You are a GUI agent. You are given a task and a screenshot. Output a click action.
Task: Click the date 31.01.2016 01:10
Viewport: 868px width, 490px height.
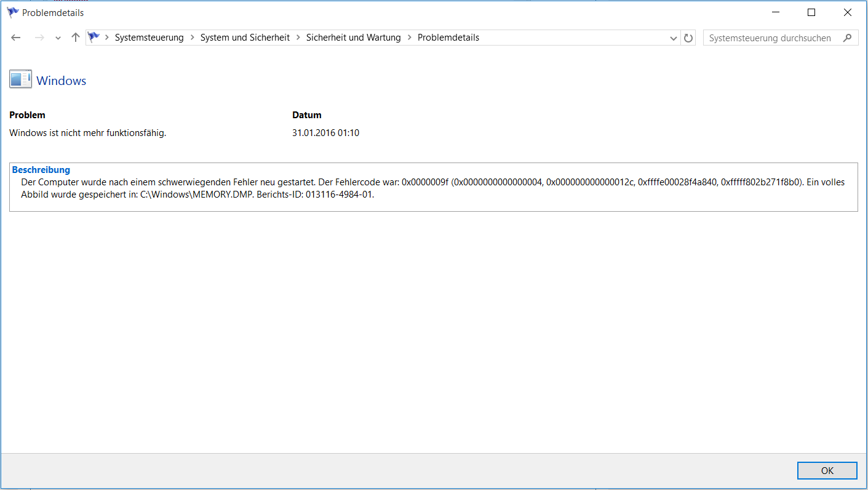[x=326, y=133]
